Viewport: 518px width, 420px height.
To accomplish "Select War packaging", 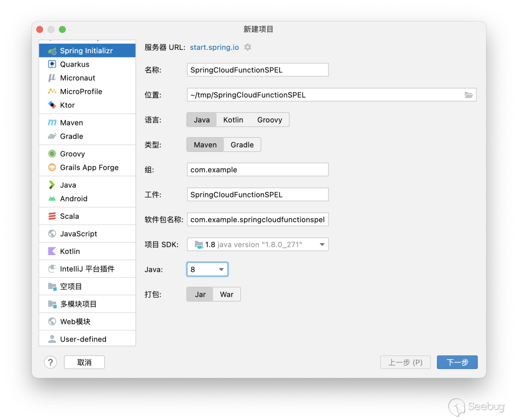I will [x=226, y=294].
